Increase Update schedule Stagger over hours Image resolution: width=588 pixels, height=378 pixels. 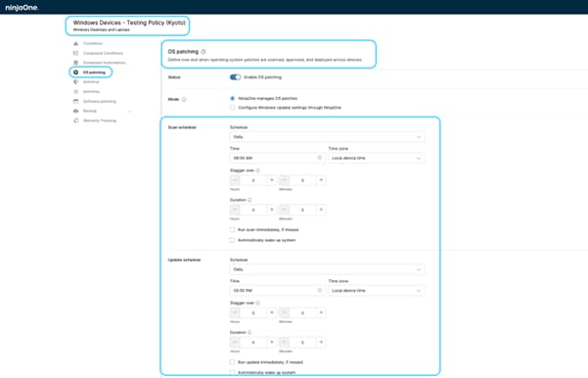click(272, 312)
